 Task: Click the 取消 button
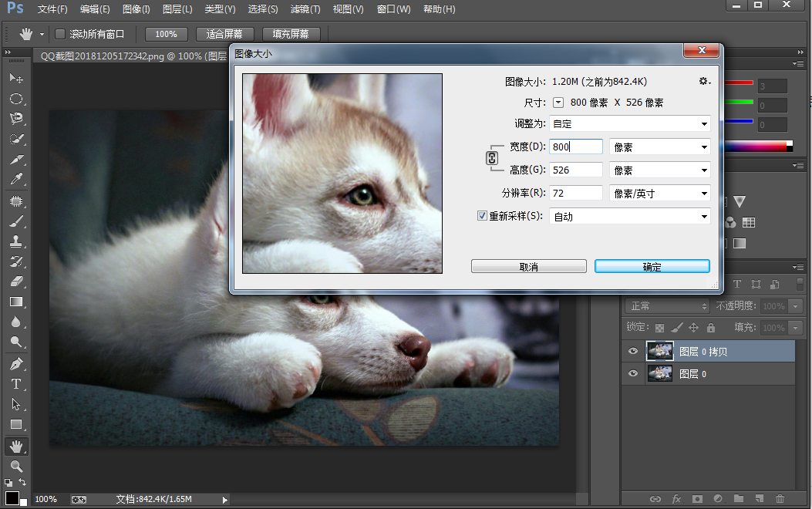pos(529,266)
